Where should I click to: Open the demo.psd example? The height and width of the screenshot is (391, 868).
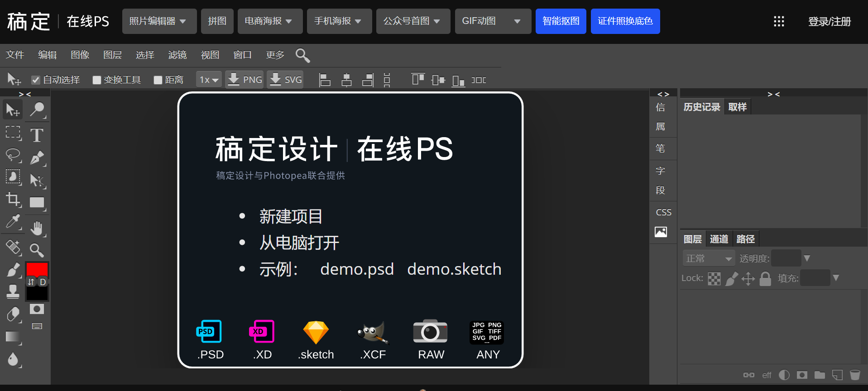pyautogui.click(x=357, y=269)
